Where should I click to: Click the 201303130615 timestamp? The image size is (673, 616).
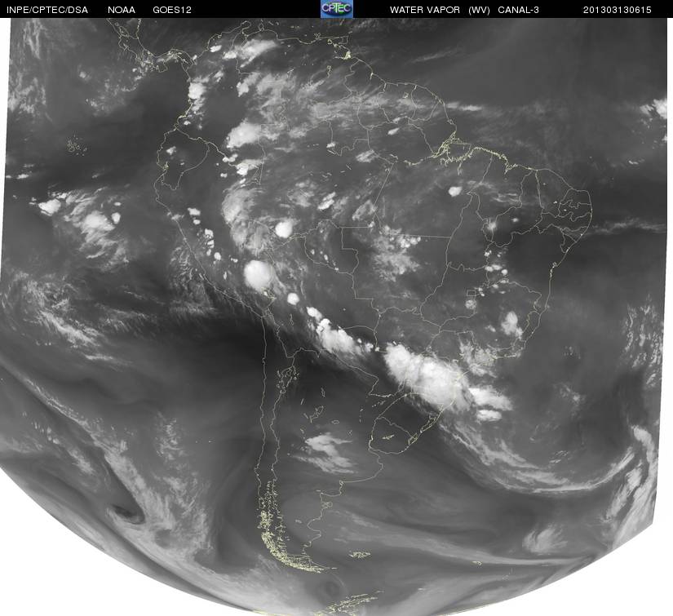coord(618,10)
